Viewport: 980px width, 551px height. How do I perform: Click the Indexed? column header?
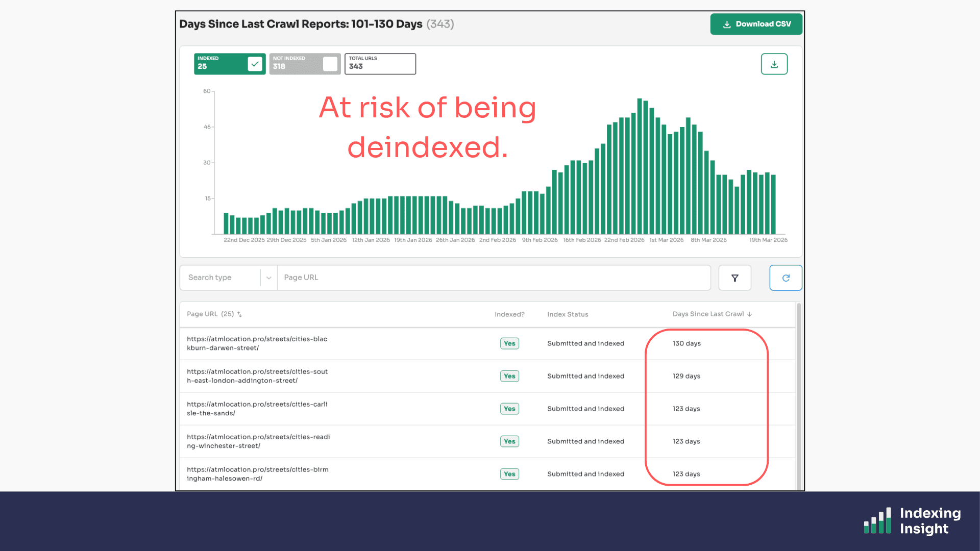click(x=509, y=314)
